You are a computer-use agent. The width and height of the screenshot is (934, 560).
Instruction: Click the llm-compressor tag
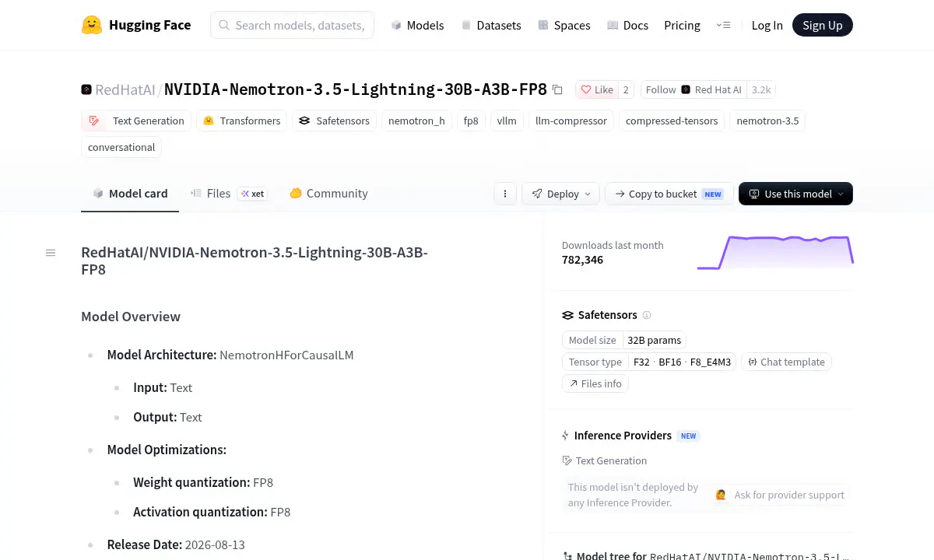click(571, 121)
